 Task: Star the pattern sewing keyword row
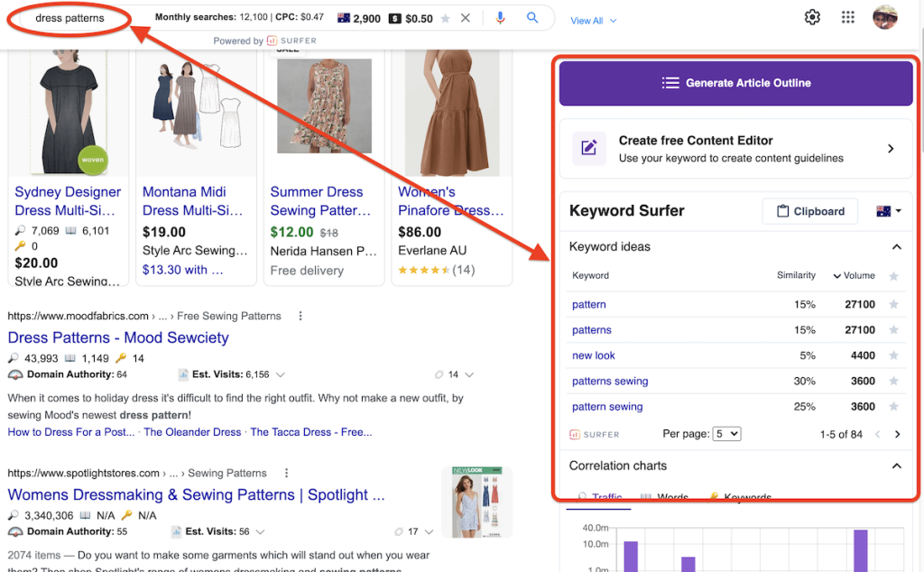point(893,407)
